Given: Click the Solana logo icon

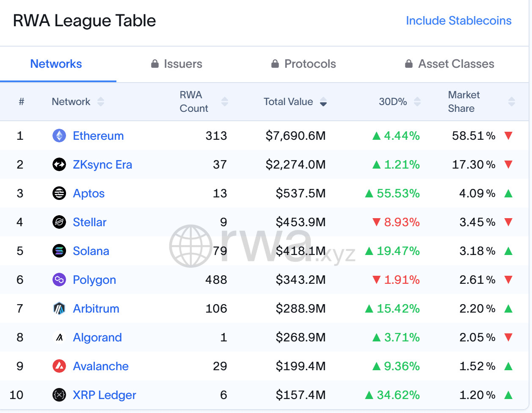Looking at the screenshot, I should point(59,251).
